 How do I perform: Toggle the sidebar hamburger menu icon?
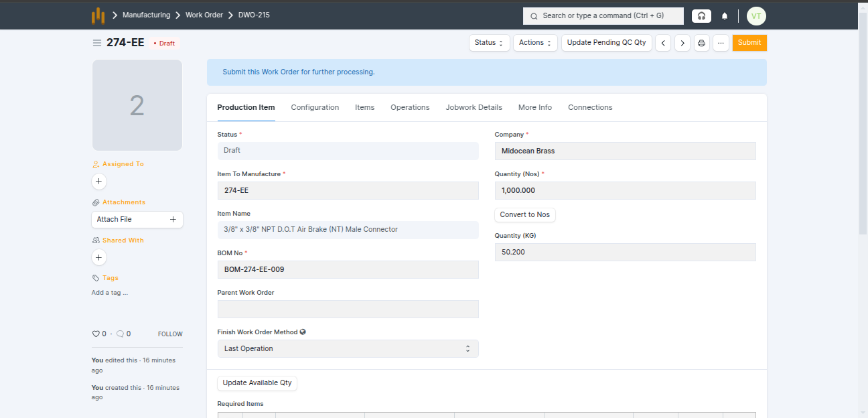tap(97, 43)
